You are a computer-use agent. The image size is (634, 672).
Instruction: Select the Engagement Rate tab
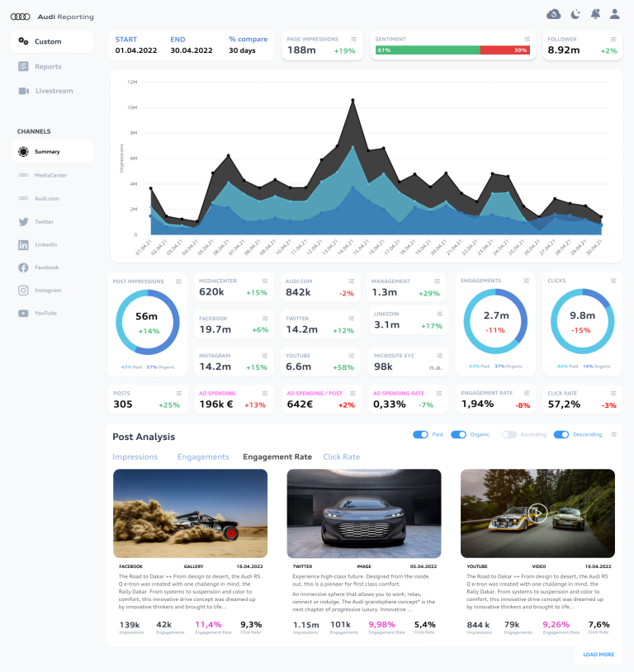pyautogui.click(x=277, y=457)
